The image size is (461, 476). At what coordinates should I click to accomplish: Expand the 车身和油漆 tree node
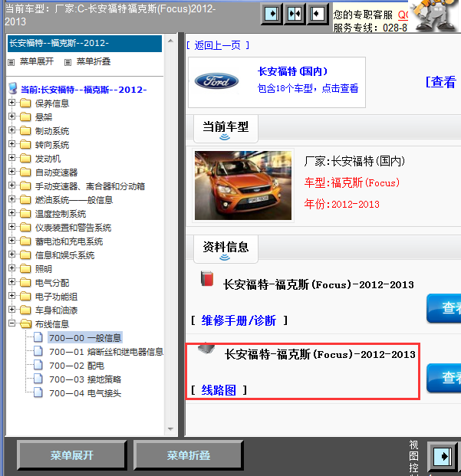12,310
